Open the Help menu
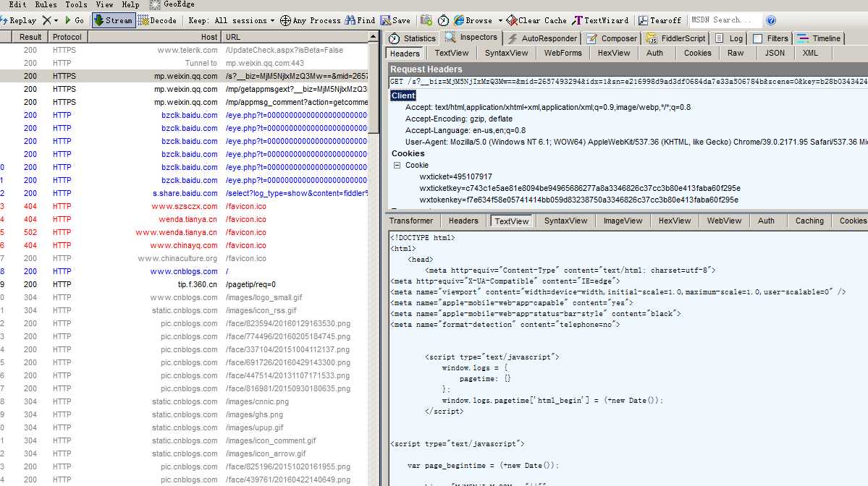868x486 pixels. pos(130,4)
